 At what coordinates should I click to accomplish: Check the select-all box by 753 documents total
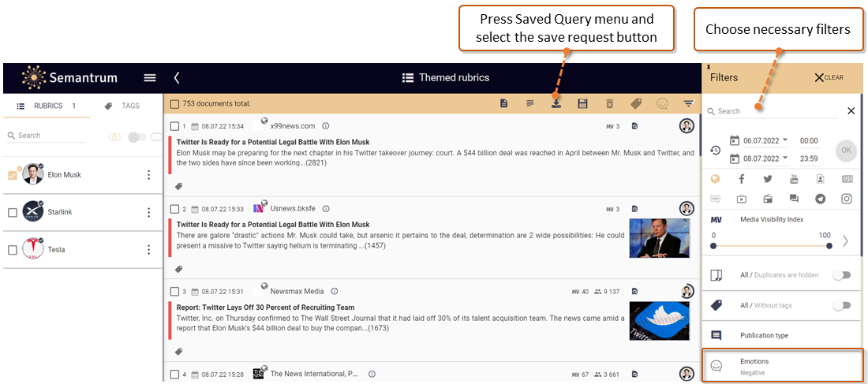click(x=174, y=103)
